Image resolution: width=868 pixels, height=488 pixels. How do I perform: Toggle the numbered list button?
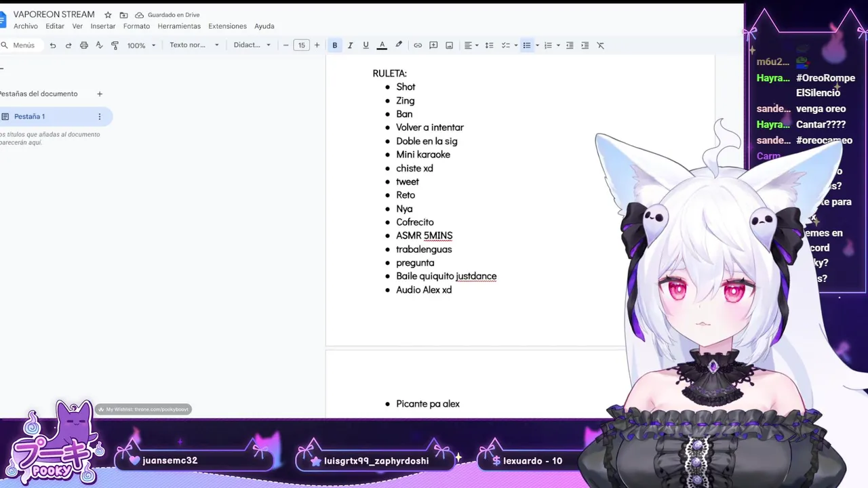(548, 45)
